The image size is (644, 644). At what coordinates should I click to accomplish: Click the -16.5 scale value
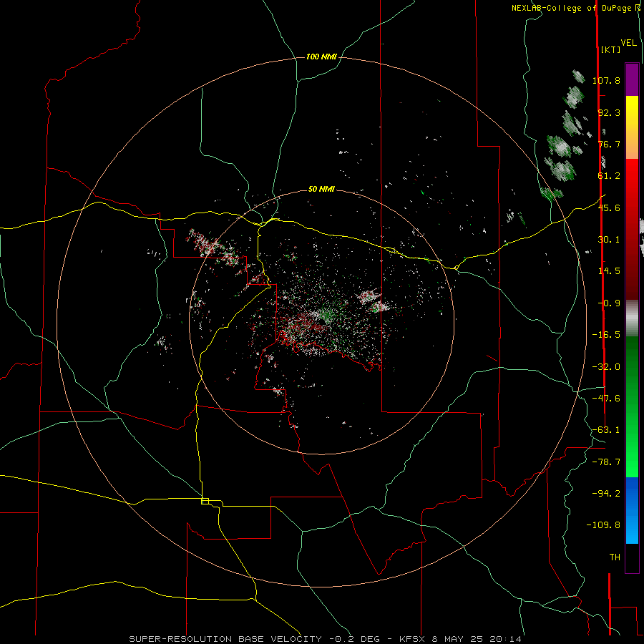606,335
